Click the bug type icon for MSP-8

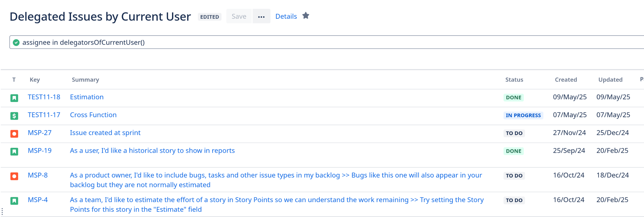(x=14, y=176)
